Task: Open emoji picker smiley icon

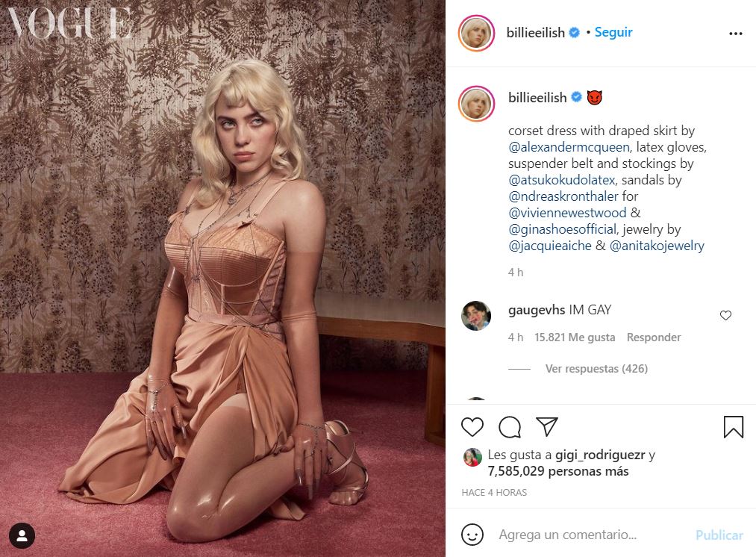Action: [x=472, y=535]
